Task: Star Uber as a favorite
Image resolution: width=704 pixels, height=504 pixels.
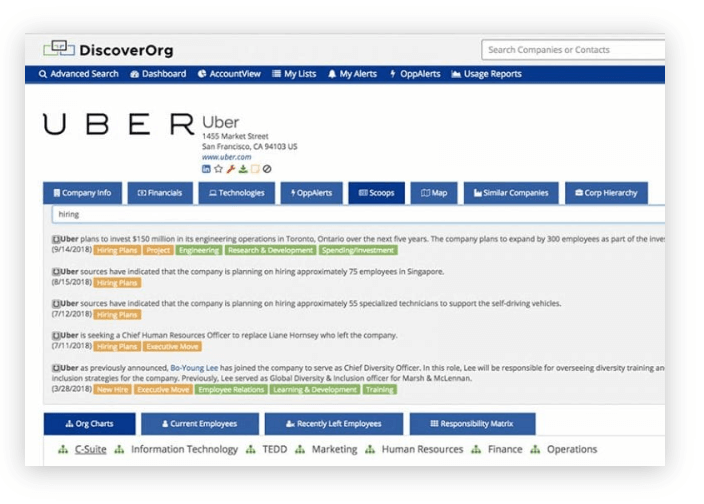Action: [218, 169]
